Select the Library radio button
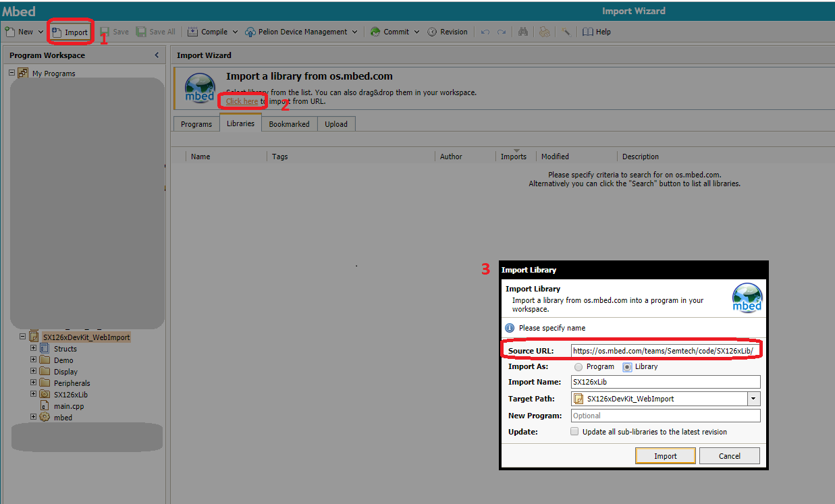 coord(627,367)
